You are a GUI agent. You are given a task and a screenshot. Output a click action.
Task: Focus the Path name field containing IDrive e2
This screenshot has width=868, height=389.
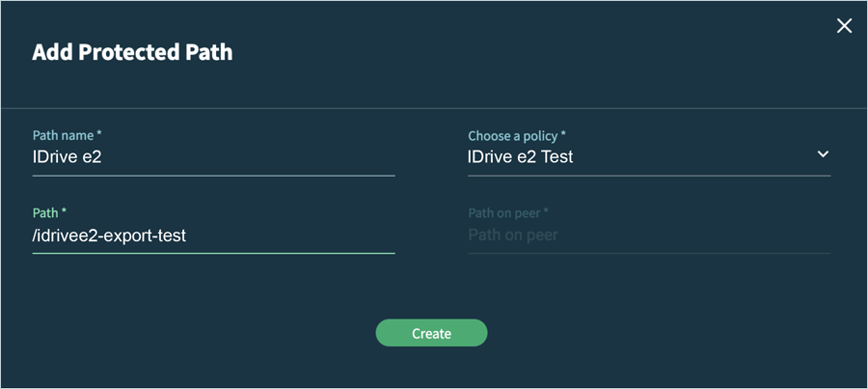click(x=212, y=156)
